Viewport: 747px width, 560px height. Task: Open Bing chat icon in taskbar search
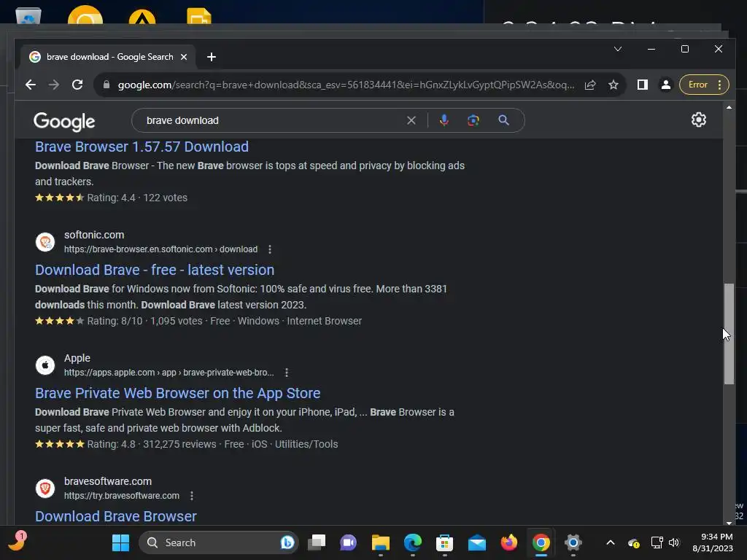(x=287, y=542)
